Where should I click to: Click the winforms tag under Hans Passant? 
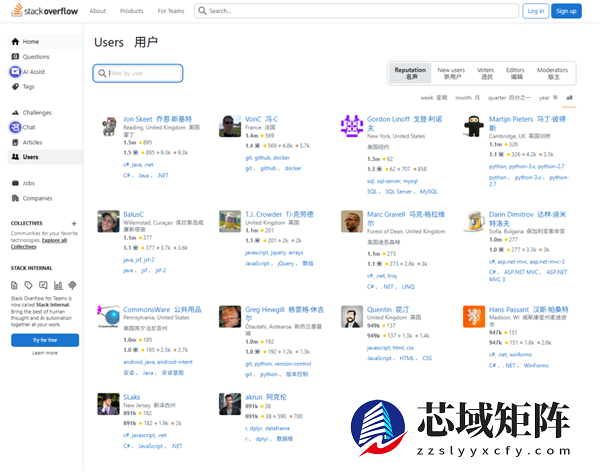[520, 355]
